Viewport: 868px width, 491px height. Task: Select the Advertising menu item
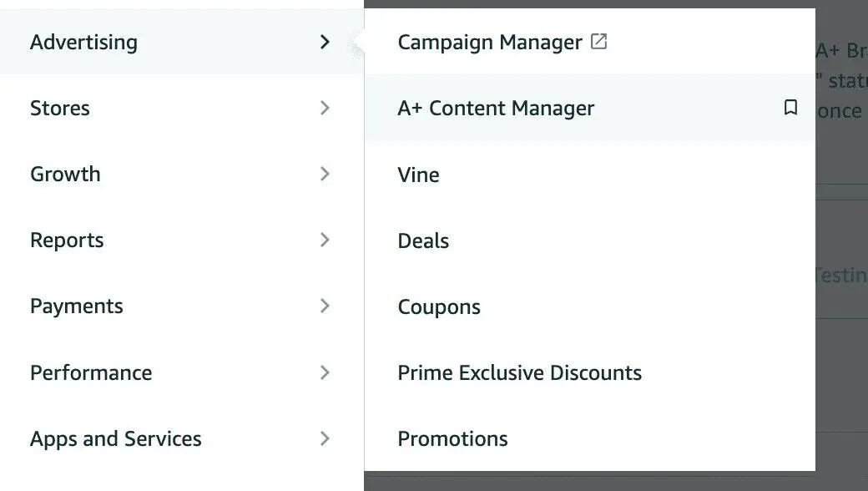(x=83, y=42)
